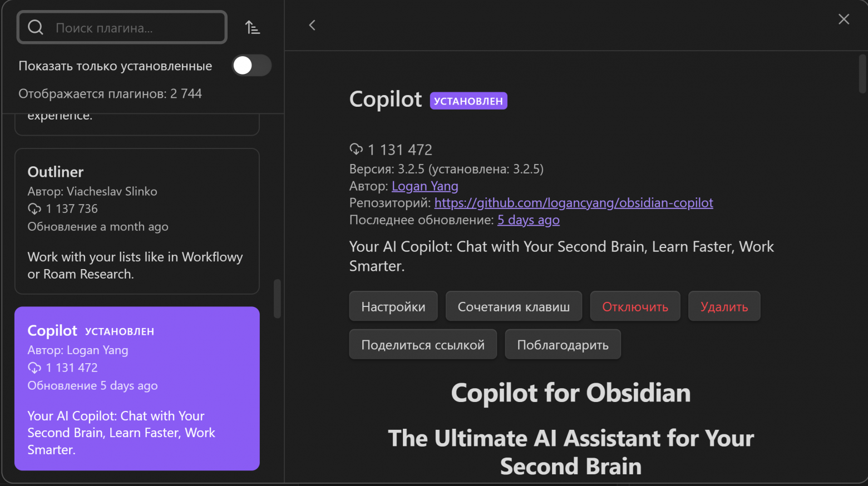Click 'Обновление a month ago' on Outliner card
This screenshot has height=486, width=868.
(98, 226)
